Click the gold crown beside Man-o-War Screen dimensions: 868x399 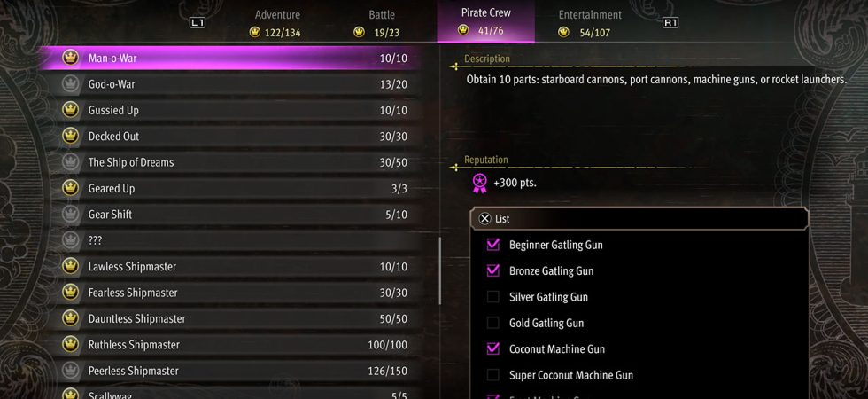(71, 59)
